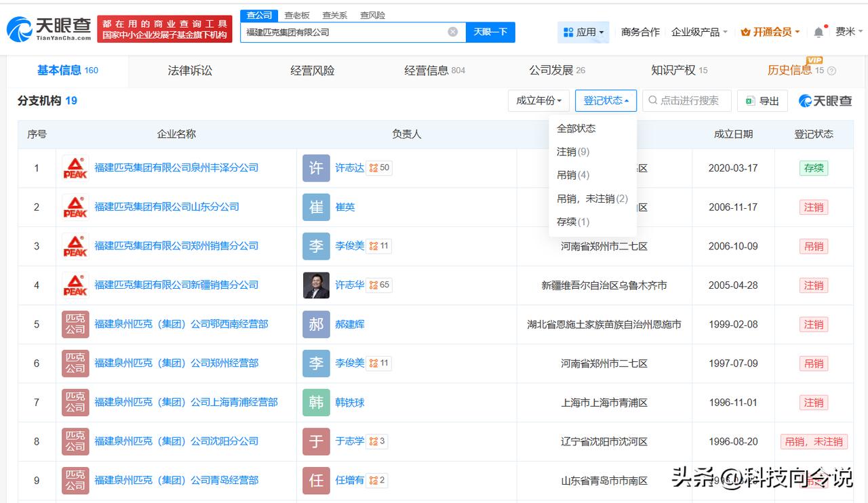Click the 崔 avatar icon for 崔英
Viewport: 868px width, 503px height.
click(316, 207)
